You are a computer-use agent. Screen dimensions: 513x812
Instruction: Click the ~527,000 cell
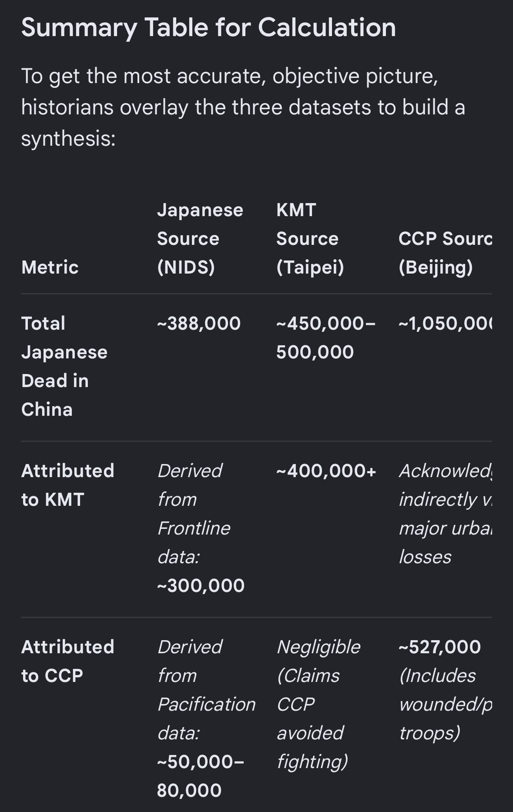[440, 647]
